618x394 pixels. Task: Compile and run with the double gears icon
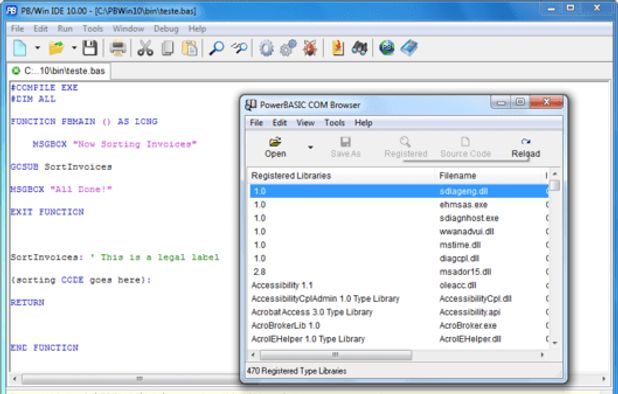[x=288, y=48]
